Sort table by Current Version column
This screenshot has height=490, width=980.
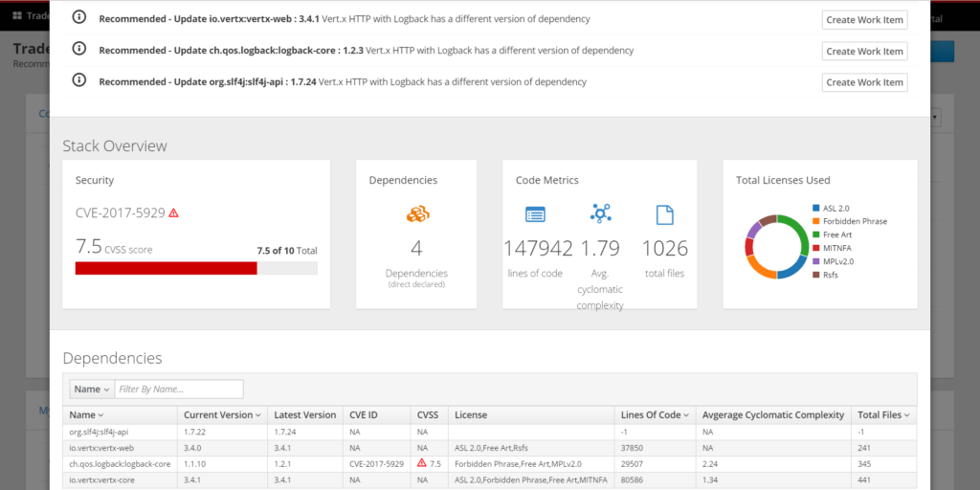222,415
